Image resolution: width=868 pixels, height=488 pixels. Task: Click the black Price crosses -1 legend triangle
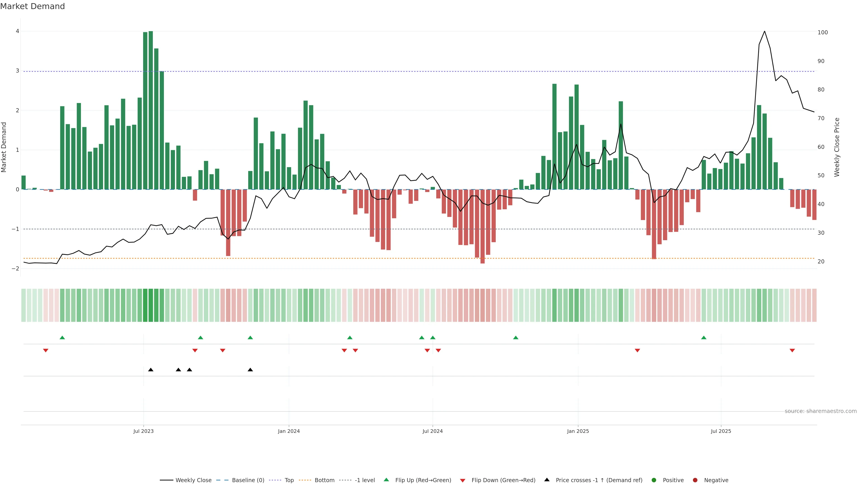[547, 480]
